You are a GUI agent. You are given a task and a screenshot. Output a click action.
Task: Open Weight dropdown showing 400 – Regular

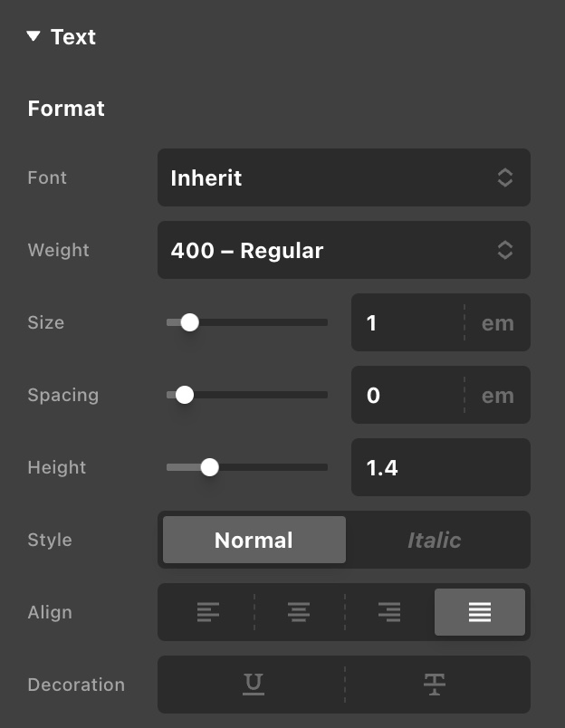coord(343,250)
